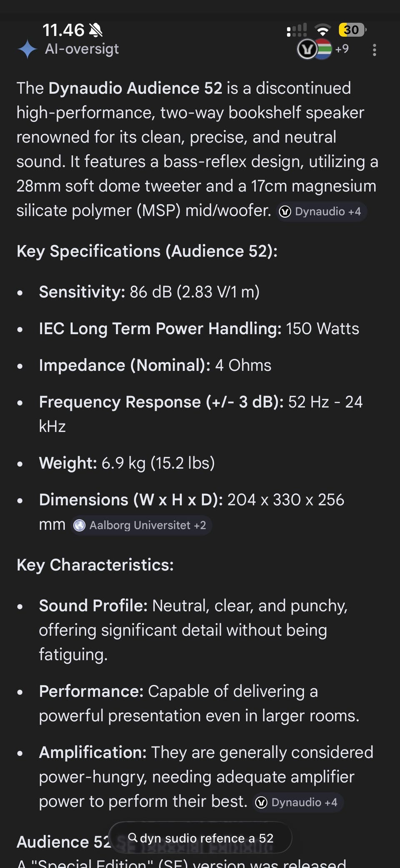Tap the battery indicator showing 30
This screenshot has width=400, height=868.
(351, 30)
